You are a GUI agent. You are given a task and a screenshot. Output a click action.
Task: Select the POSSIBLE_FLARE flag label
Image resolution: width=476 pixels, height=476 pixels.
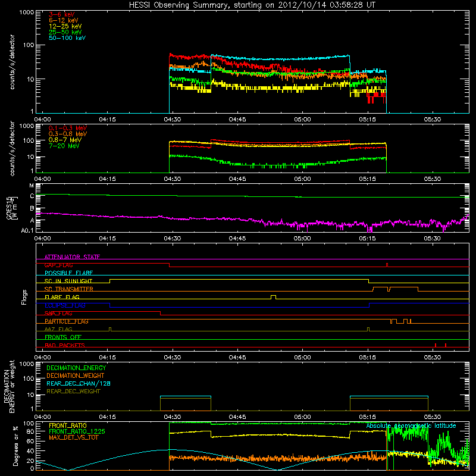[68, 273]
